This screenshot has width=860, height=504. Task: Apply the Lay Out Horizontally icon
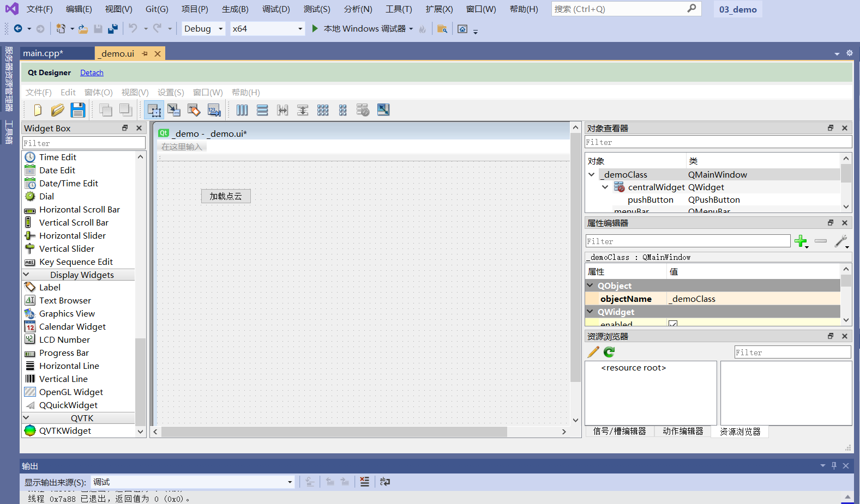tap(242, 110)
